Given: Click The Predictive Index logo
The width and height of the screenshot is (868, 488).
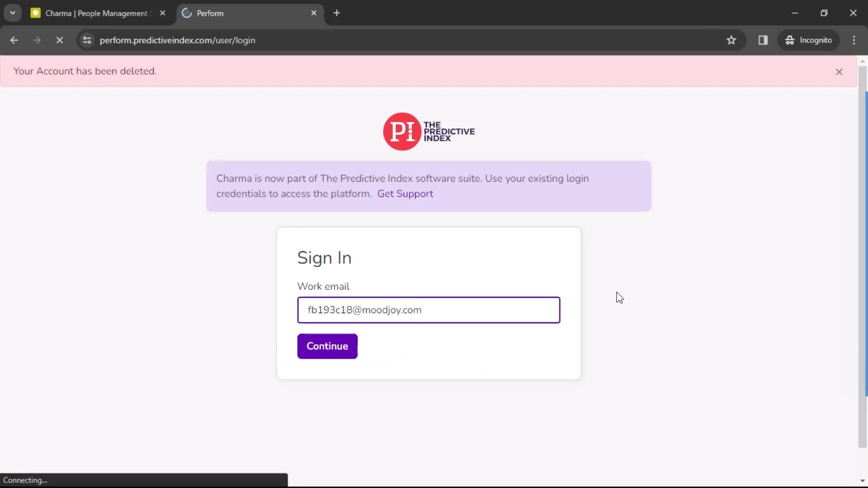Looking at the screenshot, I should (x=429, y=131).
